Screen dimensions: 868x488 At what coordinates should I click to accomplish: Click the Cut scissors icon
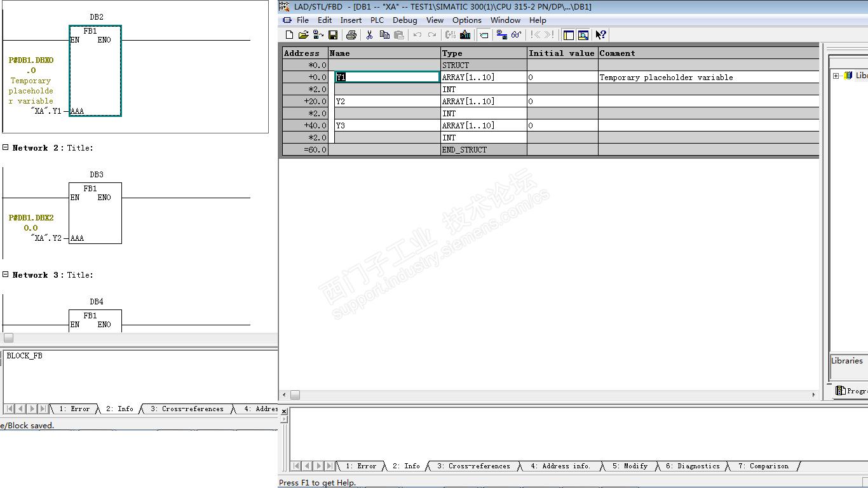point(369,35)
